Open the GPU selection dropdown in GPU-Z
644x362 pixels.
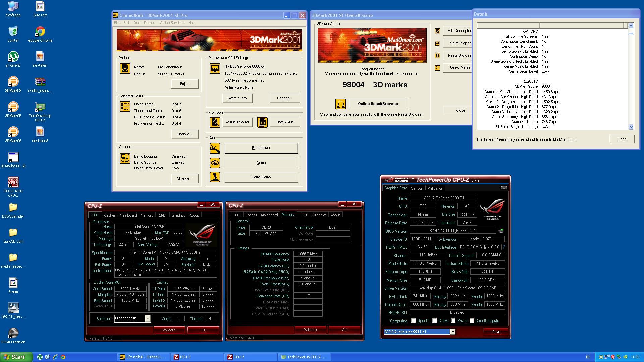click(452, 332)
